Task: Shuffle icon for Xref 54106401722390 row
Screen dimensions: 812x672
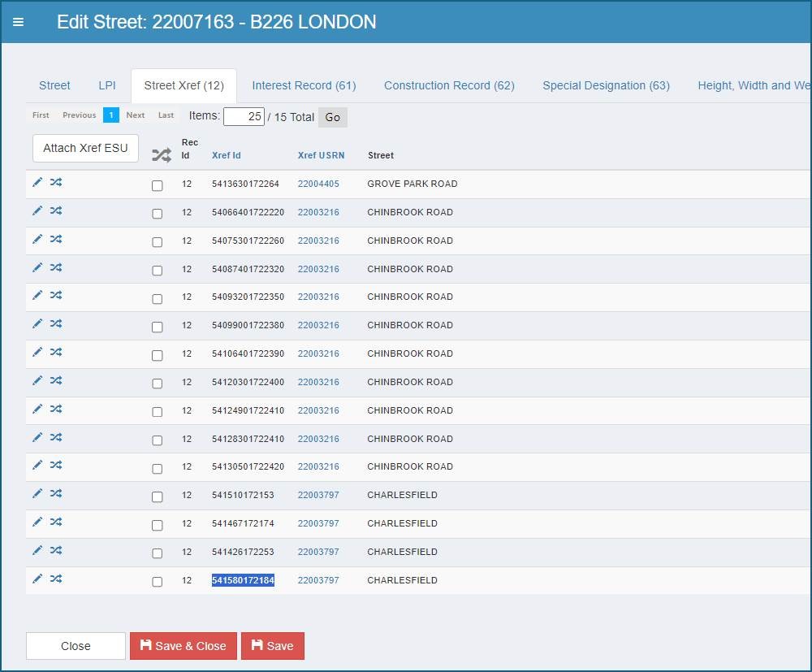Action: point(56,352)
